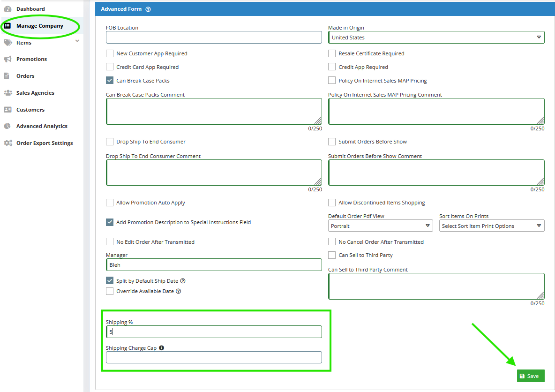Click the Sales Agencies people icon

point(8,93)
